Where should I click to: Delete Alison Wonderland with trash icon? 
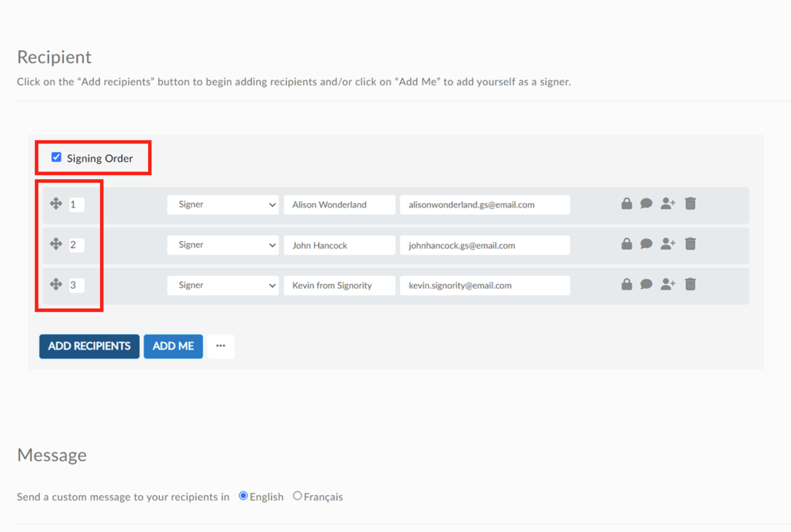tap(690, 203)
